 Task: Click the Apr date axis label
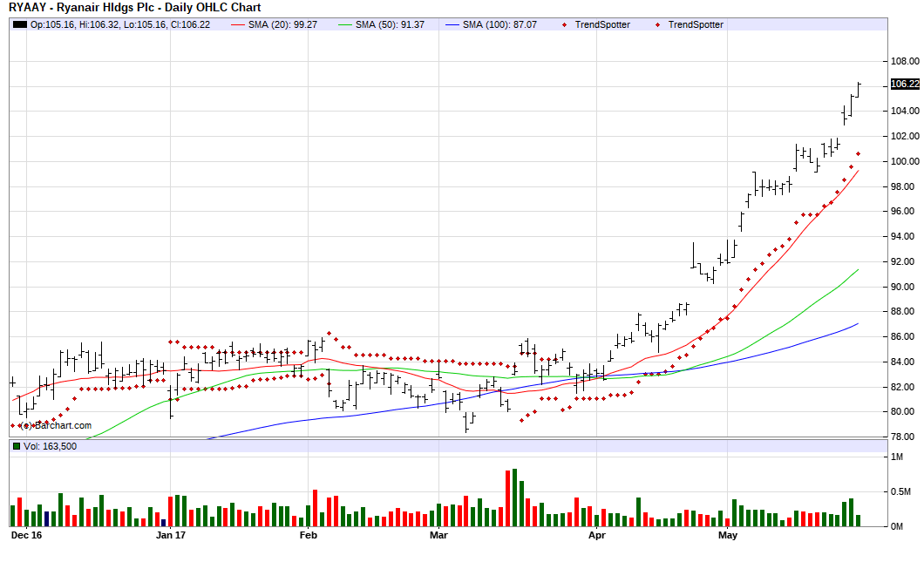[597, 536]
